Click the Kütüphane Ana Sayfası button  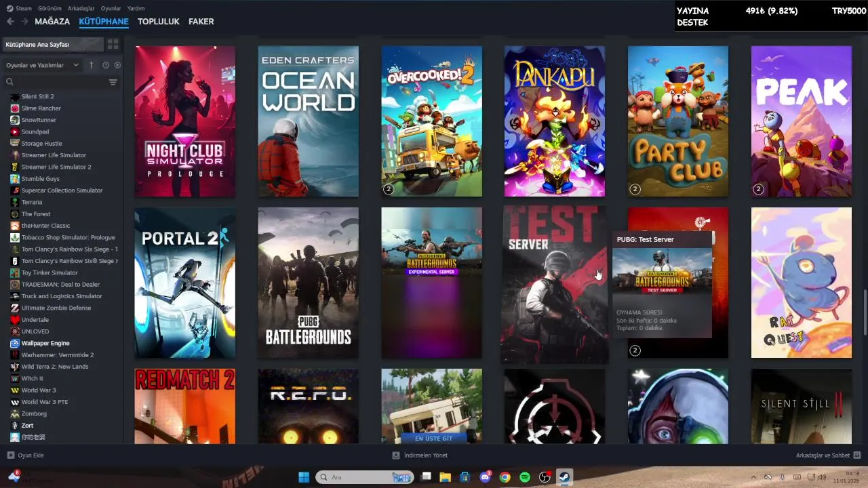coord(53,44)
